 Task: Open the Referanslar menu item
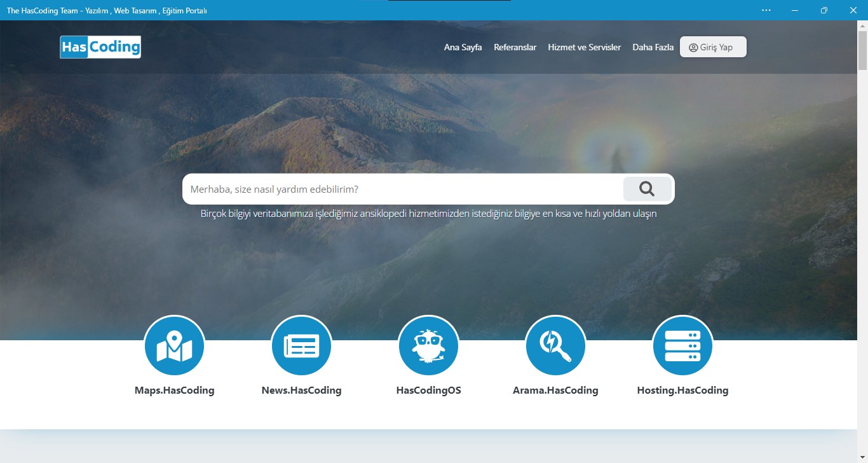point(515,47)
